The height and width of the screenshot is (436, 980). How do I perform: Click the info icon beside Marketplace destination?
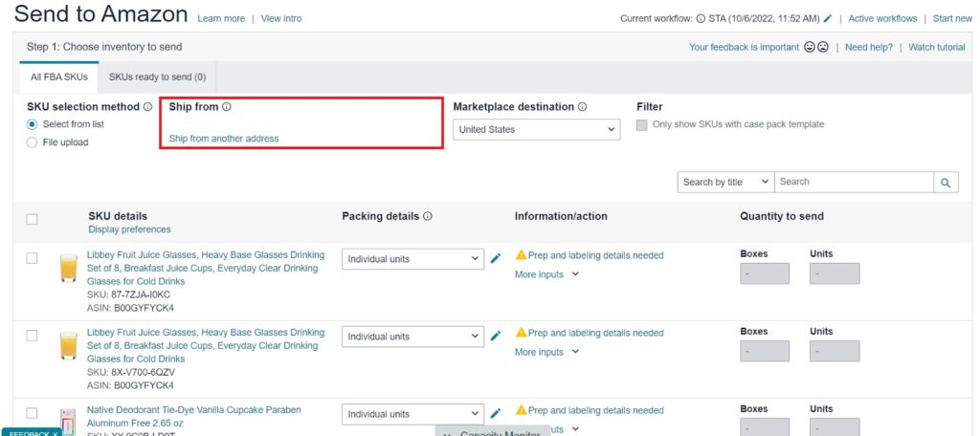tap(582, 107)
